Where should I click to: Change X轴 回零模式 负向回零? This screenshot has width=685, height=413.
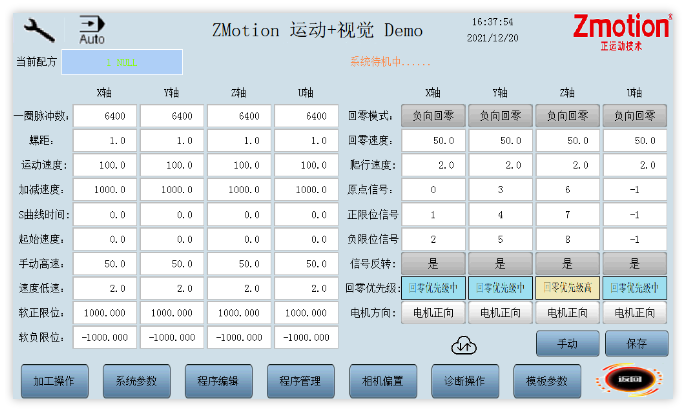coord(433,116)
